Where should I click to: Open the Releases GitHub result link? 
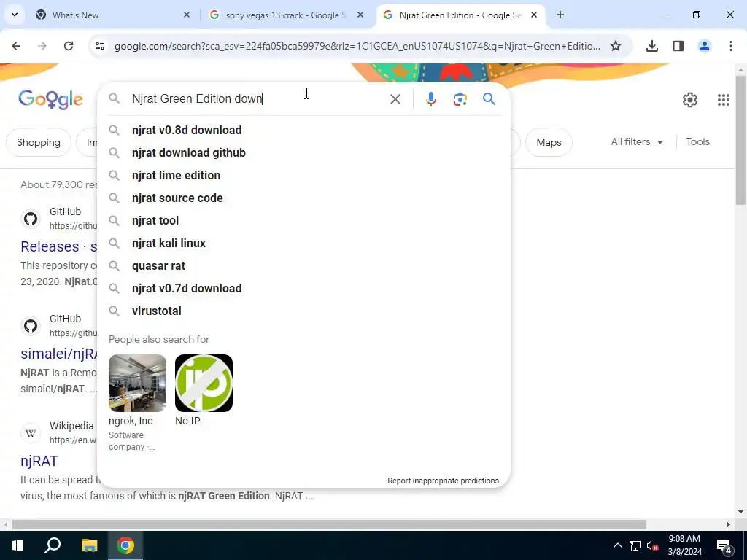pyautogui.click(x=58, y=246)
